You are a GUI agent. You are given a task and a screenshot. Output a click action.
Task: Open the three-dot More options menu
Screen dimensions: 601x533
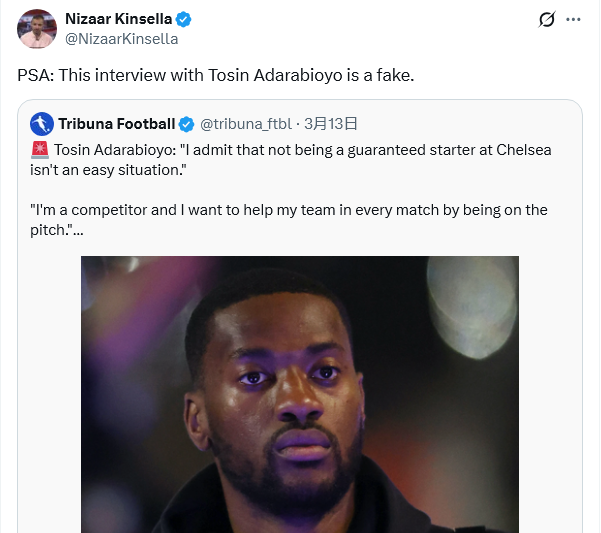pyautogui.click(x=573, y=20)
